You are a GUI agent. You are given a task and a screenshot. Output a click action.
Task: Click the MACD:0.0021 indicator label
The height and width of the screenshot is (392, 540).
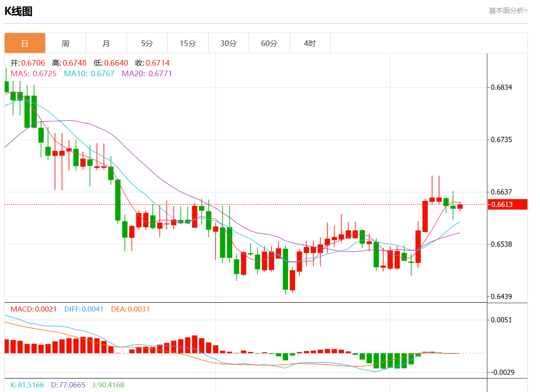point(34,309)
